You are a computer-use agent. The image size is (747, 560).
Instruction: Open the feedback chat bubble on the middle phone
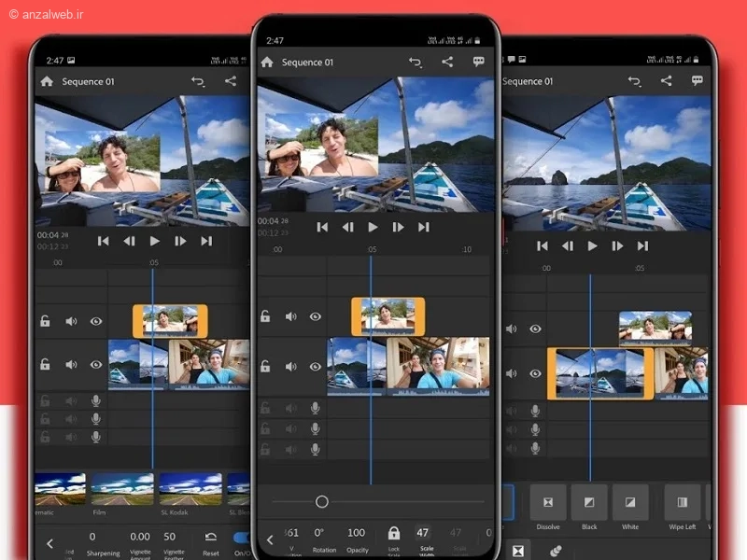coord(479,62)
